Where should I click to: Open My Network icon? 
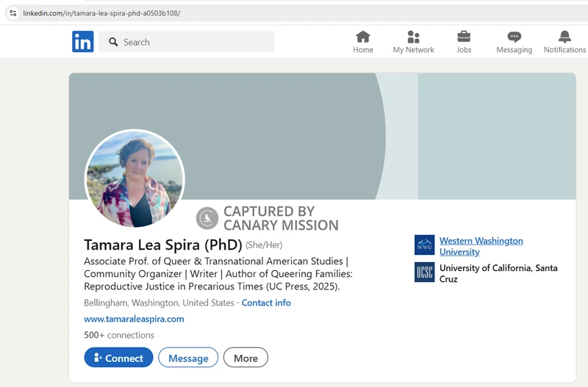coord(413,37)
